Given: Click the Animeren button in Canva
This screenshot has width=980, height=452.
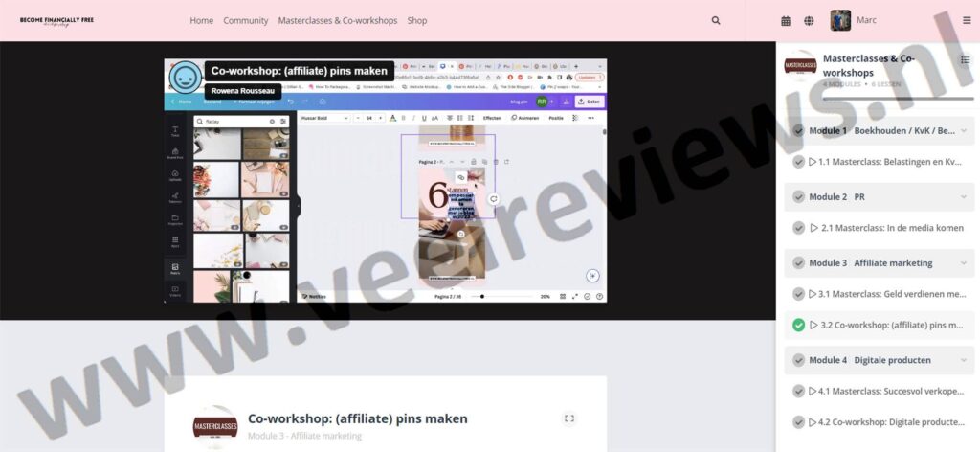Looking at the screenshot, I should tap(524, 118).
